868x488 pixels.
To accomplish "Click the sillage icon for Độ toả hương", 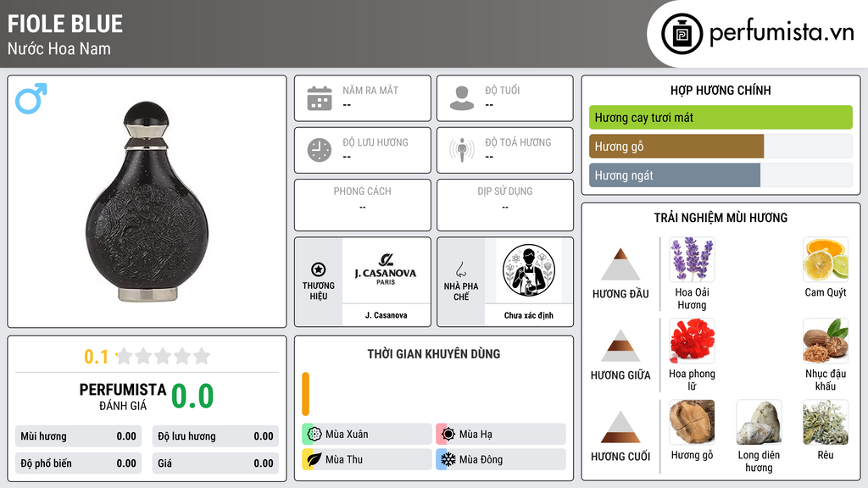I will [462, 150].
